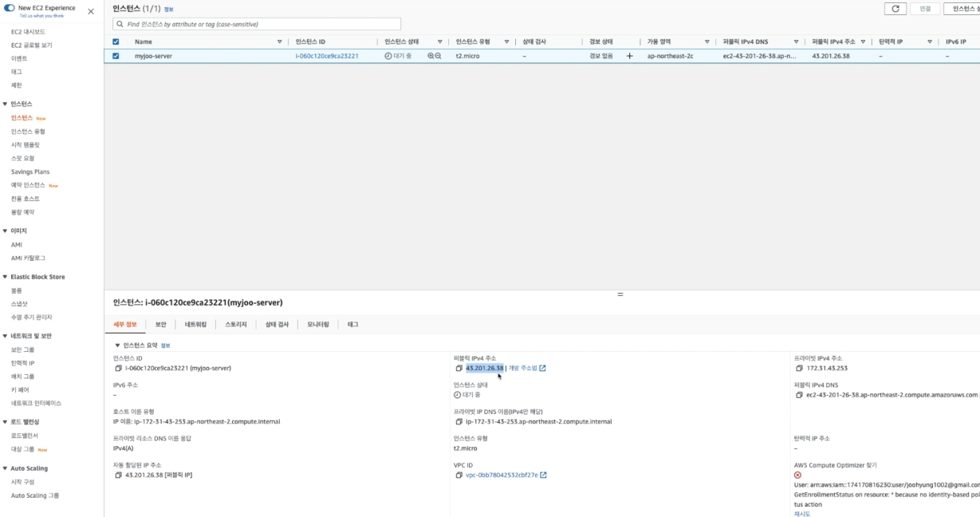Open 이벤트 in sidebar

19,58
